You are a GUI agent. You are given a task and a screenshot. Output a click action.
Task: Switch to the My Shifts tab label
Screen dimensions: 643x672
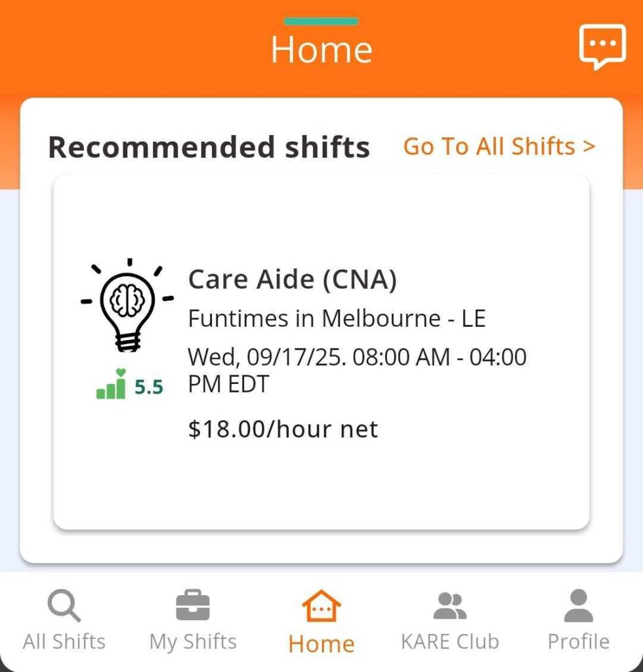point(193,641)
